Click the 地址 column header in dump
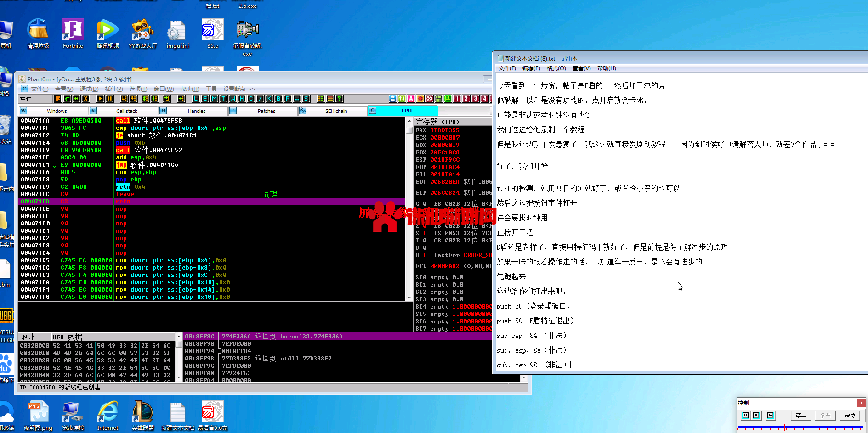 pyautogui.click(x=34, y=337)
